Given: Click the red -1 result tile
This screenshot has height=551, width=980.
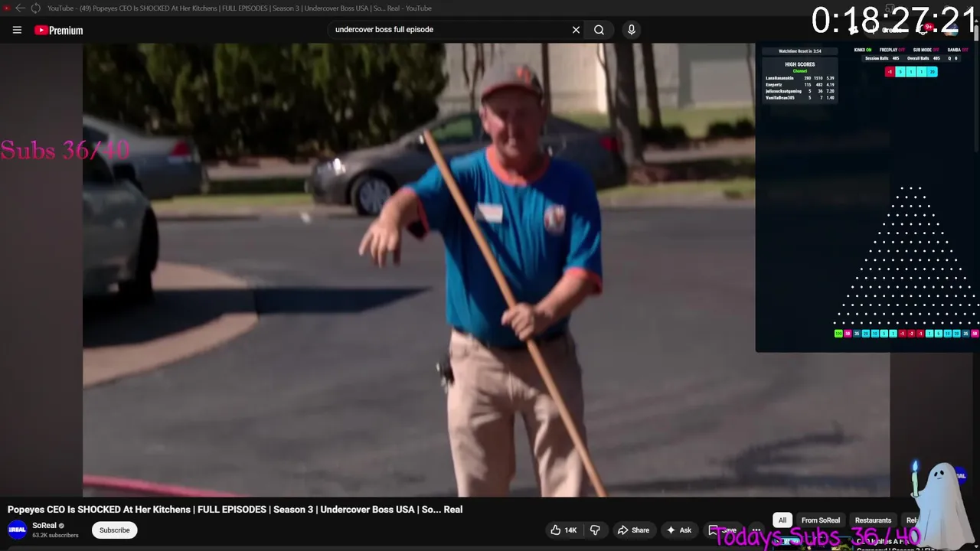Looking at the screenshot, I should coord(890,72).
